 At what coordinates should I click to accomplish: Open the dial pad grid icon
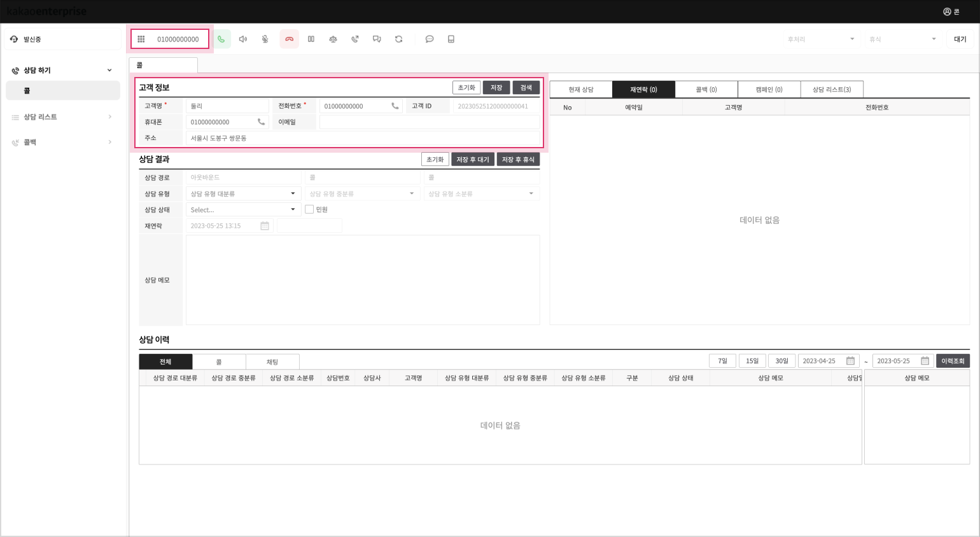pos(141,39)
